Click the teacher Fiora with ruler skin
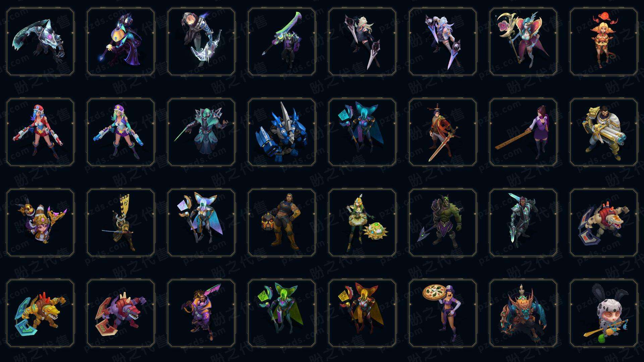644x362 pixels. coord(523,132)
